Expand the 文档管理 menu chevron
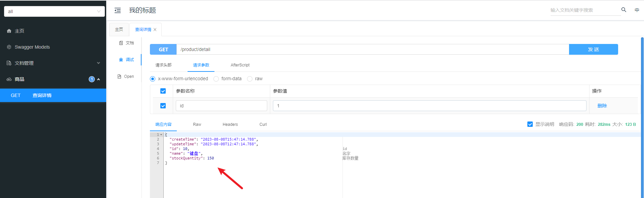Screen dimensions: 644x198 [x=98, y=63]
